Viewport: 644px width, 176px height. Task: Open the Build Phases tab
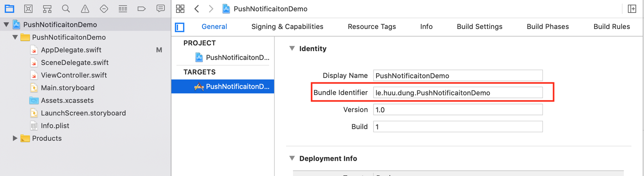pyautogui.click(x=548, y=27)
